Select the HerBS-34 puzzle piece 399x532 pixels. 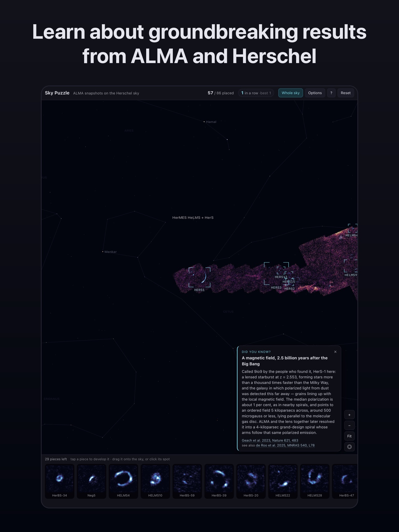pyautogui.click(x=59, y=481)
